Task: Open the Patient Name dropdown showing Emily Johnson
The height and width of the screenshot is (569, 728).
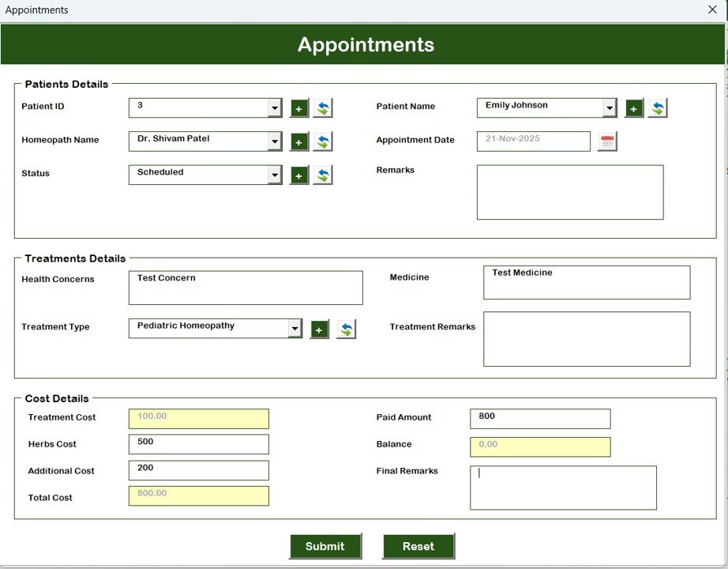Action: [609, 107]
